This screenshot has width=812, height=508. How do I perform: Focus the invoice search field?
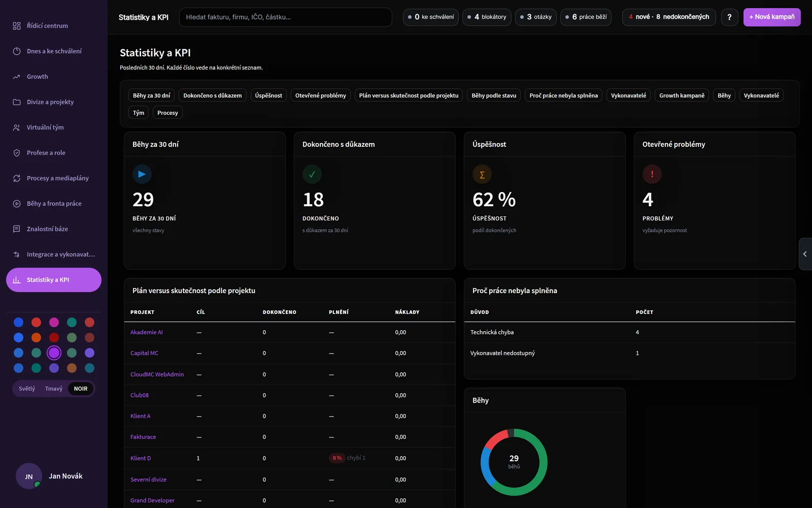(x=286, y=17)
